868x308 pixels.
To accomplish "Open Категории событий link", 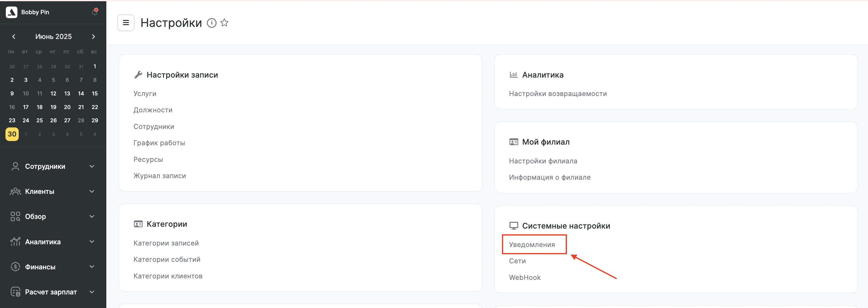I will coord(167,259).
